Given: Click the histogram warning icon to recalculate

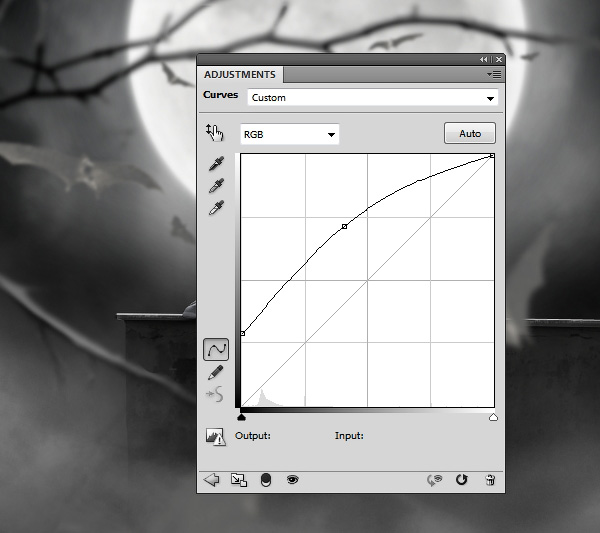Looking at the screenshot, I should coord(215,437).
